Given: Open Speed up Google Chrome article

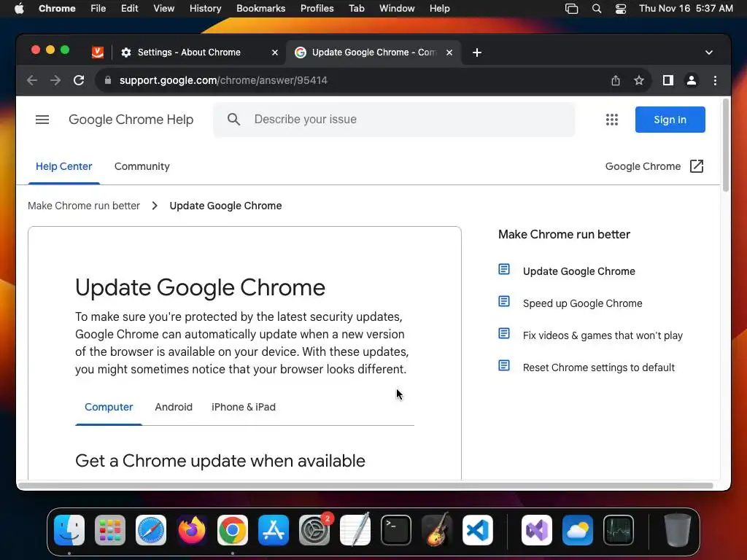Looking at the screenshot, I should click(582, 303).
